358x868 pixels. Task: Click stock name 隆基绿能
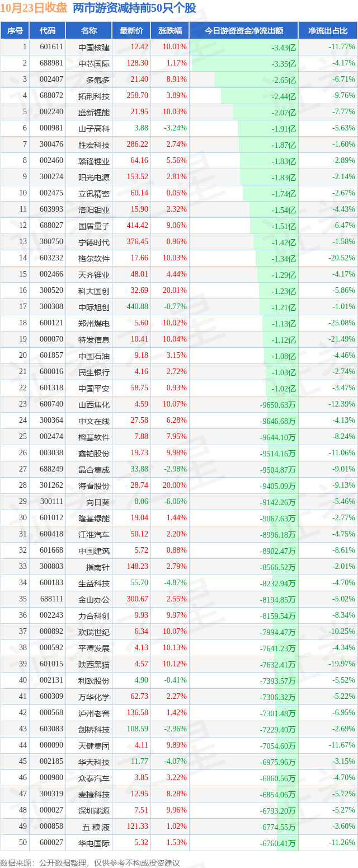[x=94, y=518]
